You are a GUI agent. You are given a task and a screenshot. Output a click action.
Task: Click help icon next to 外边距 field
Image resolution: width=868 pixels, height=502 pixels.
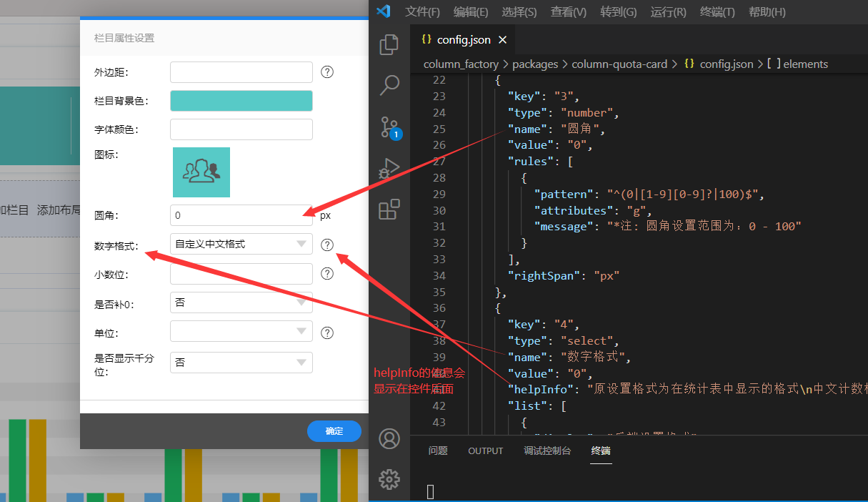pos(327,72)
